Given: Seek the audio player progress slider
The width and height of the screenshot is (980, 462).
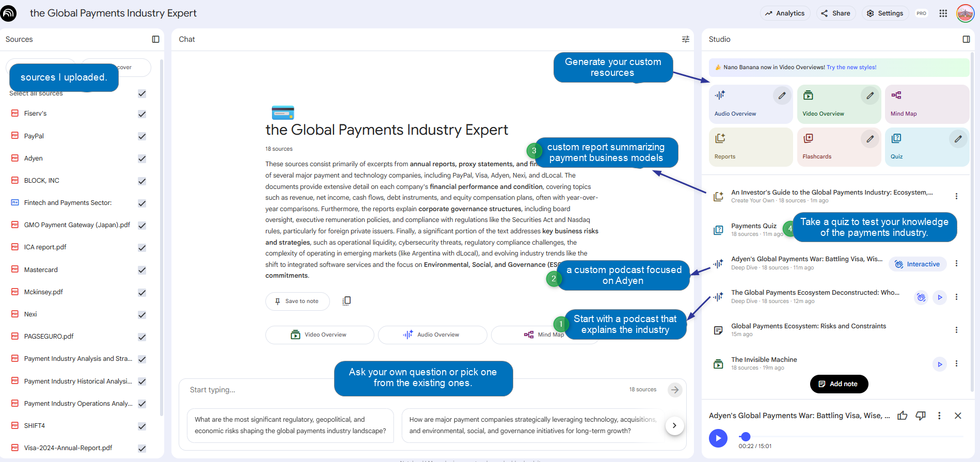Looking at the screenshot, I should click(851, 437).
